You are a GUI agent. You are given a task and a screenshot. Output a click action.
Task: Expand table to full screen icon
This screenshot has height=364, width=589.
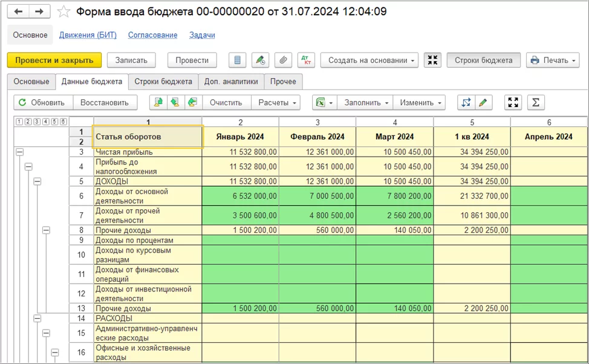pyautogui.click(x=513, y=103)
